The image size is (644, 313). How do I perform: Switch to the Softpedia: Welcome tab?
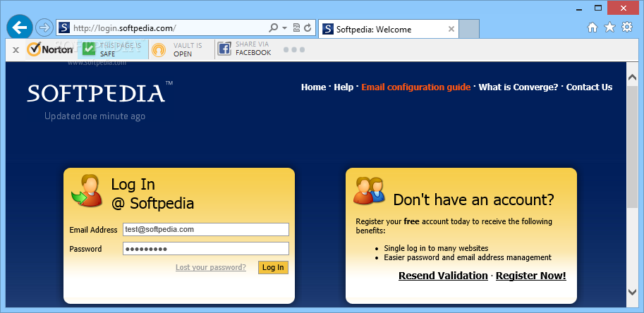point(388,29)
